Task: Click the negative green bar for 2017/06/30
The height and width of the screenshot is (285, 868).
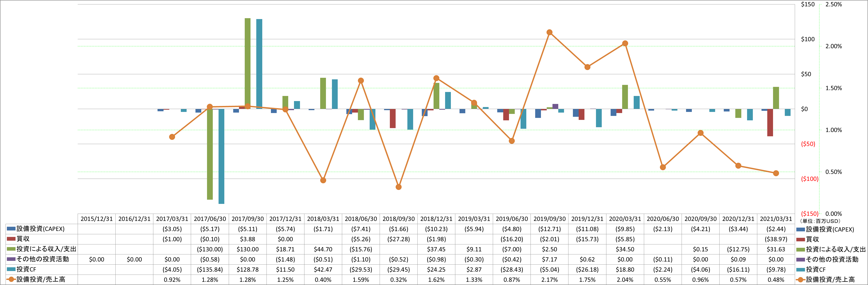Action: click(210, 154)
